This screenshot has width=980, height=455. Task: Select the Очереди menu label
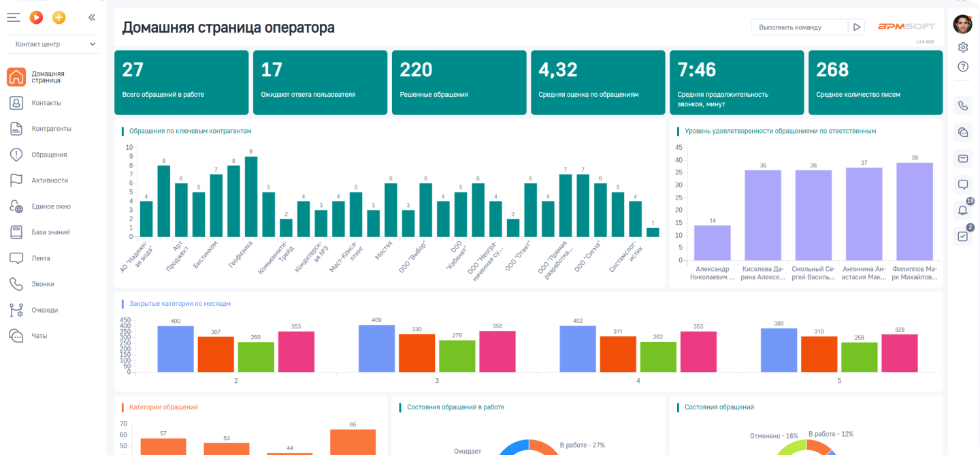[x=45, y=310]
